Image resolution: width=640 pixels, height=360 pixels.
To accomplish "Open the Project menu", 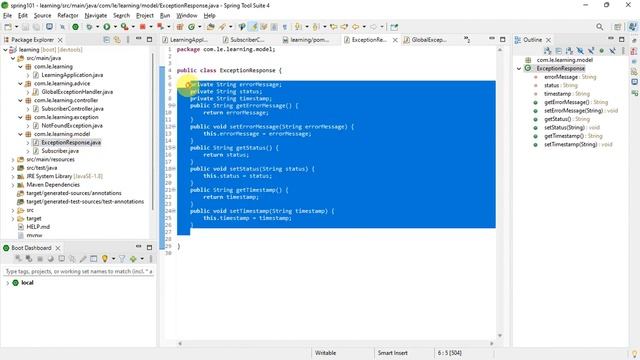I will click(145, 16).
